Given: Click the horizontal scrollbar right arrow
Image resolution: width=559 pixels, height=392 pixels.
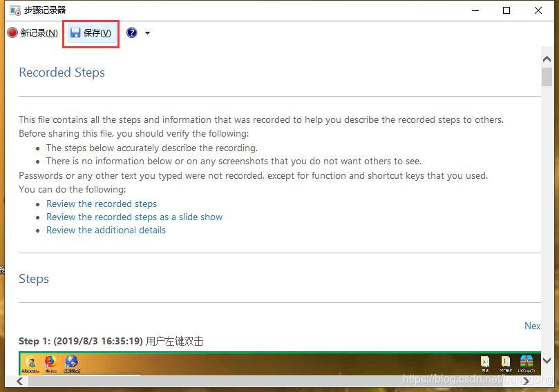Looking at the screenshot, I should coord(526,382).
